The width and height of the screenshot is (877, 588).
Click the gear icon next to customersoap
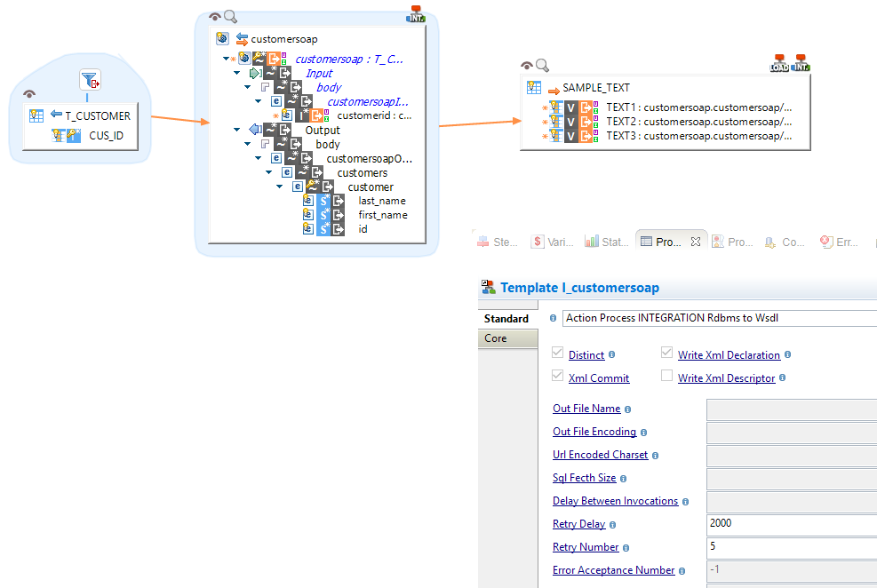[220, 39]
